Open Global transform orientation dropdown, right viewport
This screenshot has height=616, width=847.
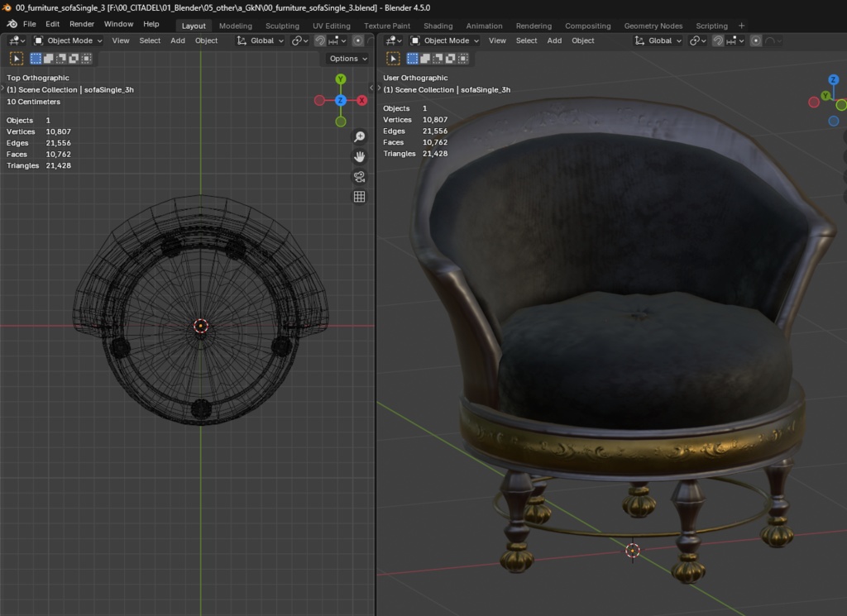coord(658,41)
